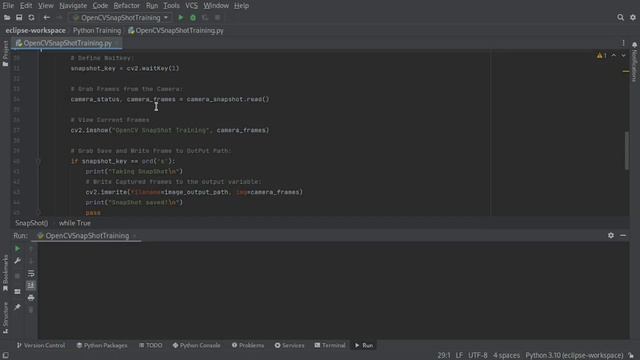The height and width of the screenshot is (360, 640).
Task: Toggle scroll to end in Run console
Action: click(31, 285)
